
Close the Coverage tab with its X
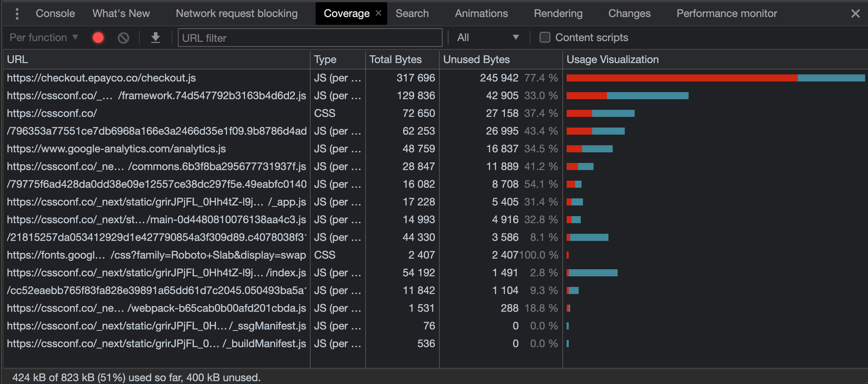point(378,13)
